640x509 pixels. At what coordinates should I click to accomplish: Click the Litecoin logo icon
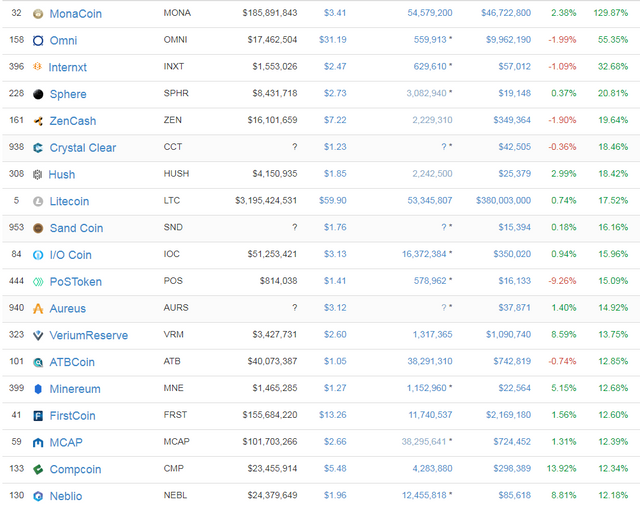38,202
